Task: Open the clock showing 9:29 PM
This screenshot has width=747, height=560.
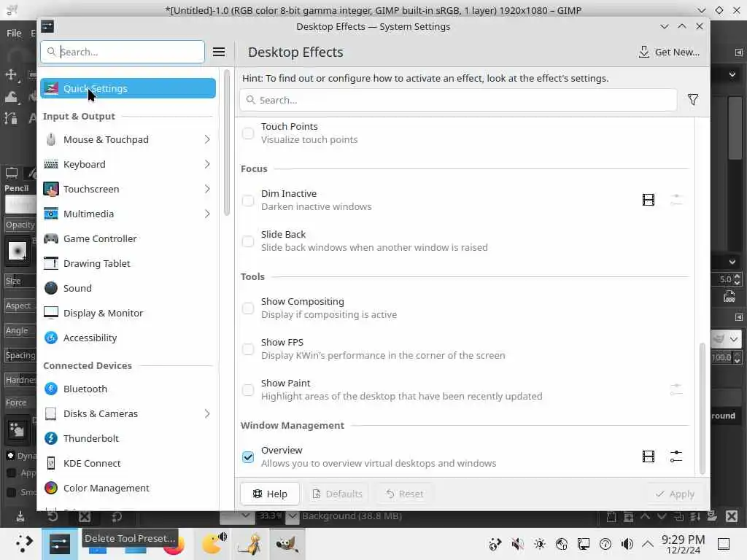Action: (x=683, y=544)
